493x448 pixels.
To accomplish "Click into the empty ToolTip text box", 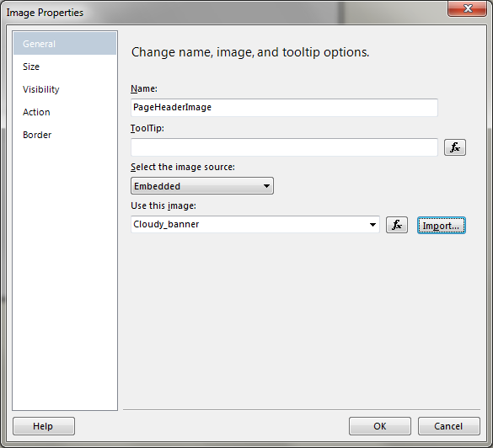I will pyautogui.click(x=284, y=147).
